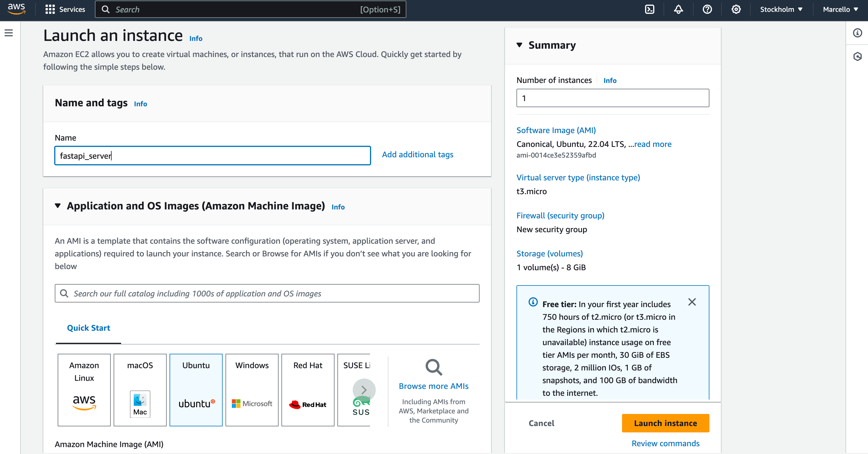868x454 pixels.
Task: Open Storage (volumes) summary link
Action: pos(550,254)
